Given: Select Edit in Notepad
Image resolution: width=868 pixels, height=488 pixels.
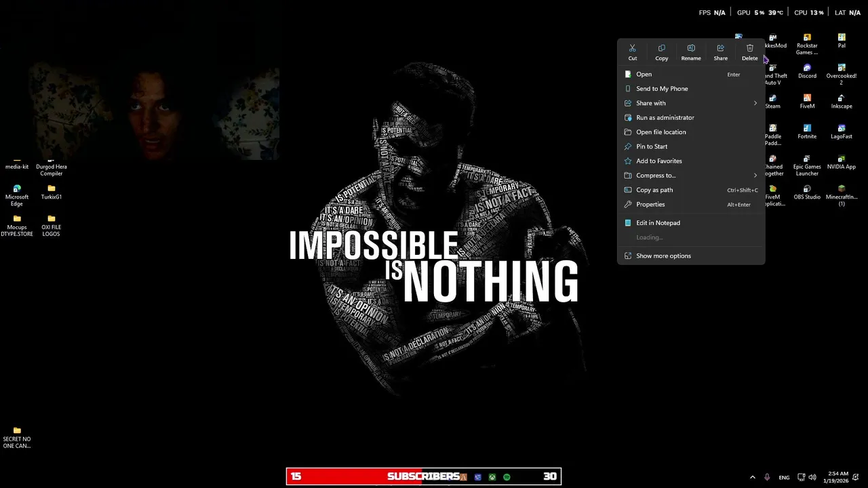Looking at the screenshot, I should [x=691, y=222].
